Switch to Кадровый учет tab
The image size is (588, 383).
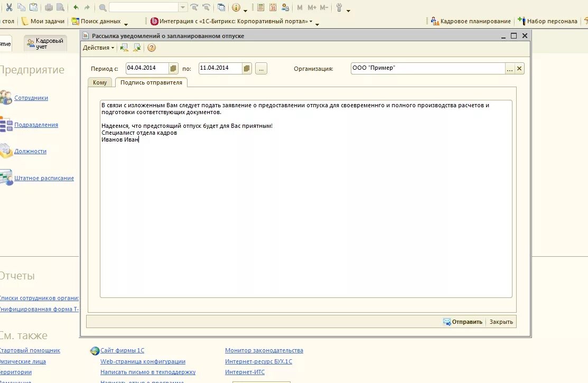click(x=45, y=43)
